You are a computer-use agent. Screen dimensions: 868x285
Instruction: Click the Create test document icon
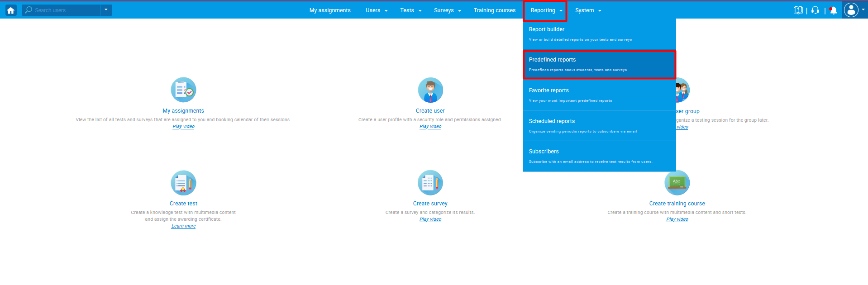pyautogui.click(x=183, y=183)
